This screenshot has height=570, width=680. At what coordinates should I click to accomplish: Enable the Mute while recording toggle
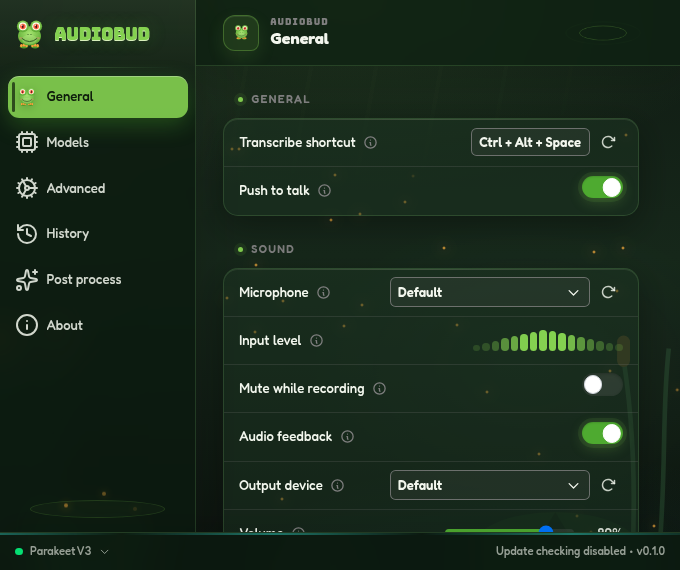(602, 385)
